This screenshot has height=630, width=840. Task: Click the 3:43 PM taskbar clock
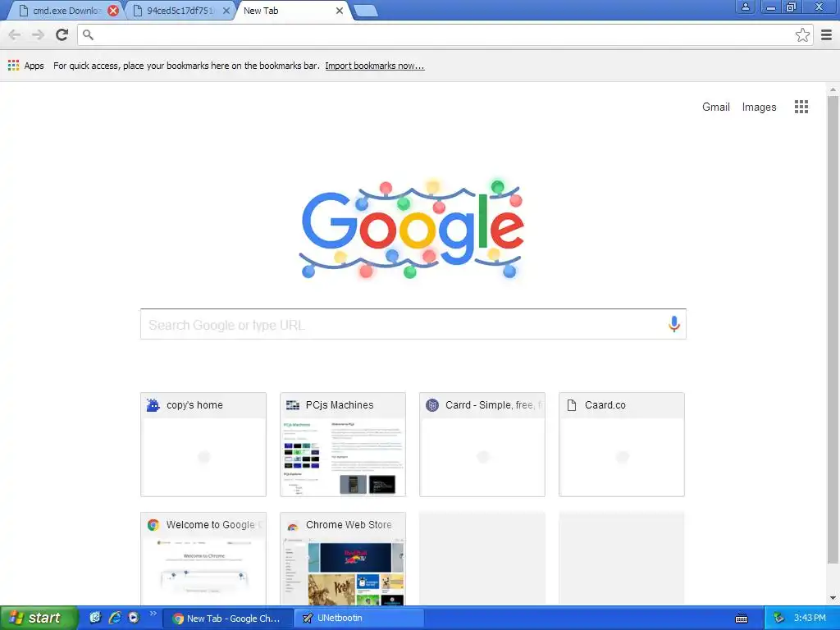(810, 619)
